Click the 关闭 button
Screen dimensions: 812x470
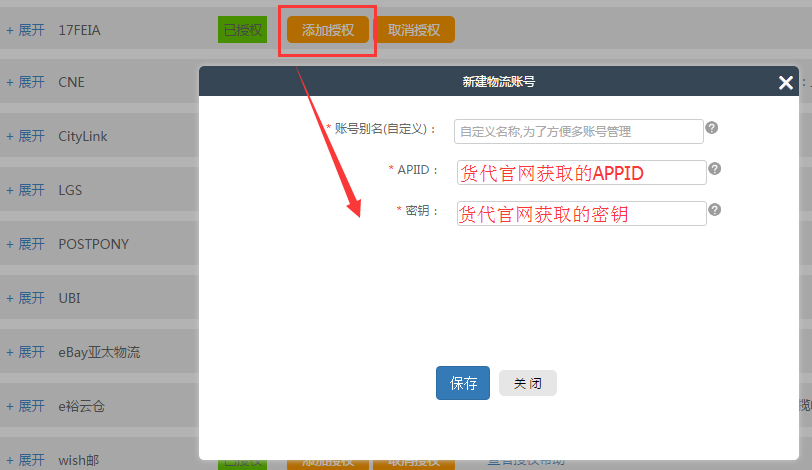[x=528, y=383]
